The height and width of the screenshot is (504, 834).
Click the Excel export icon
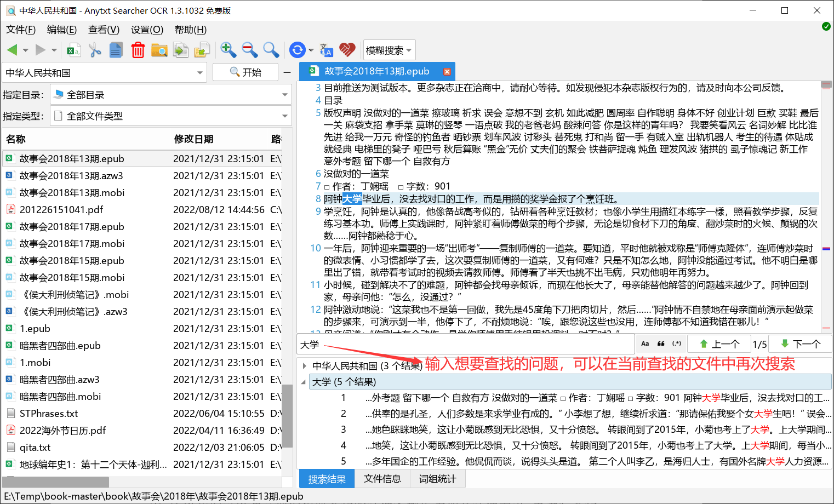coord(73,50)
